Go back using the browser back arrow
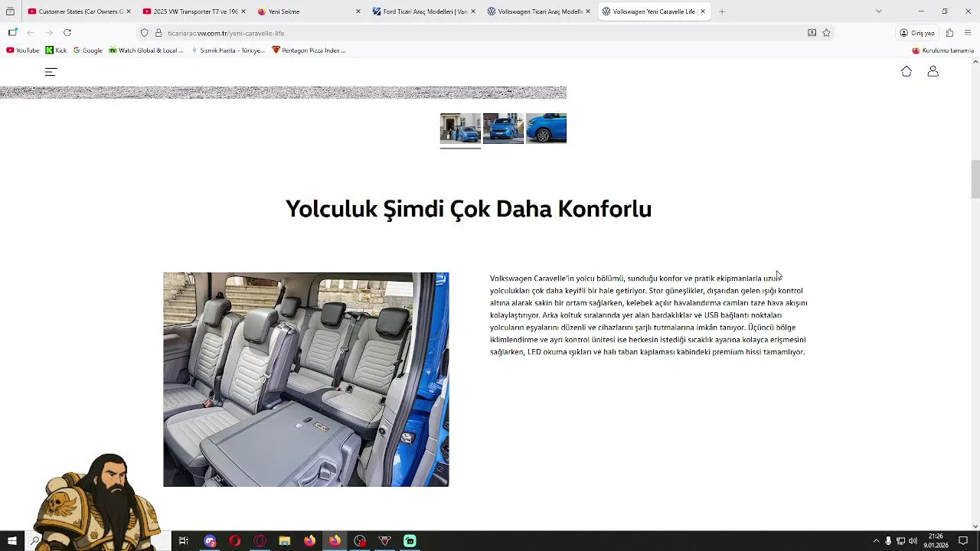This screenshot has height=551, width=980. tap(31, 33)
